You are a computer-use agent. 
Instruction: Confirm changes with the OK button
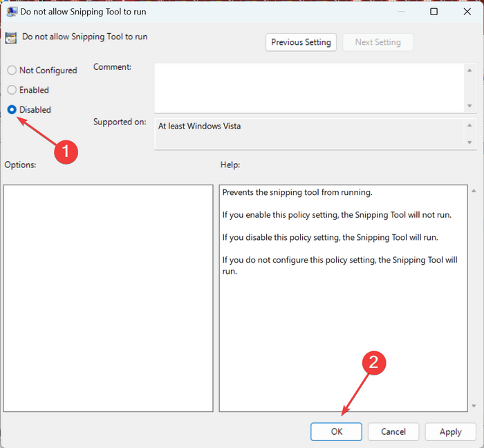coord(337,431)
